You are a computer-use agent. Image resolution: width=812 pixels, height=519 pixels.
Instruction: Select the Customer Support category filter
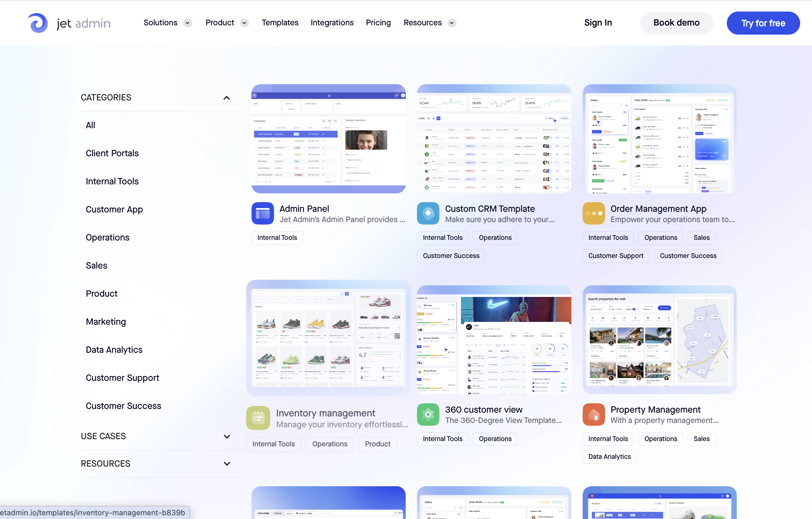coord(122,377)
